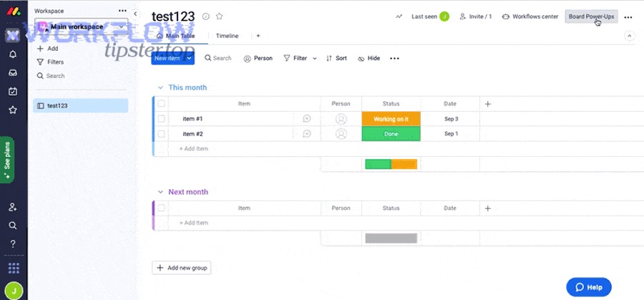Collapse the Next month group chevron
Screen dimensions: 644x300
[x=160, y=192]
